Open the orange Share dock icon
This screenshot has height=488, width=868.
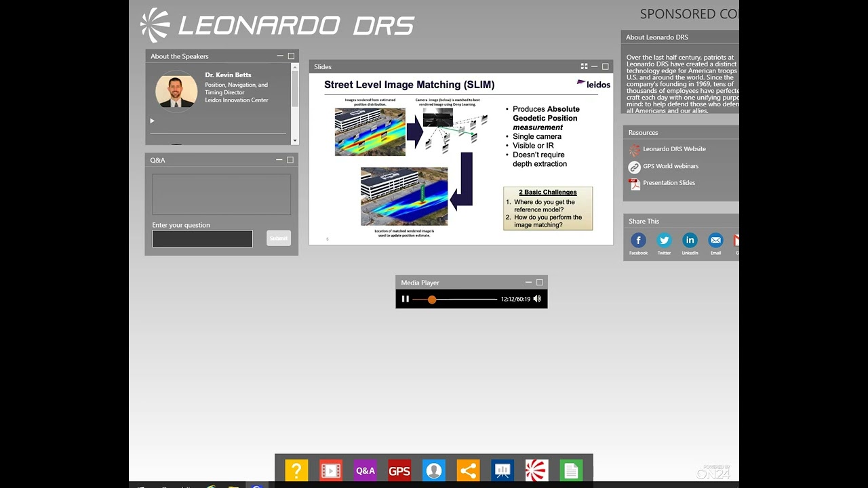point(468,470)
